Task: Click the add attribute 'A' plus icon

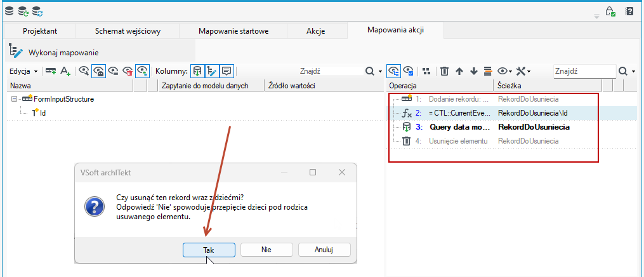Action: click(x=65, y=71)
